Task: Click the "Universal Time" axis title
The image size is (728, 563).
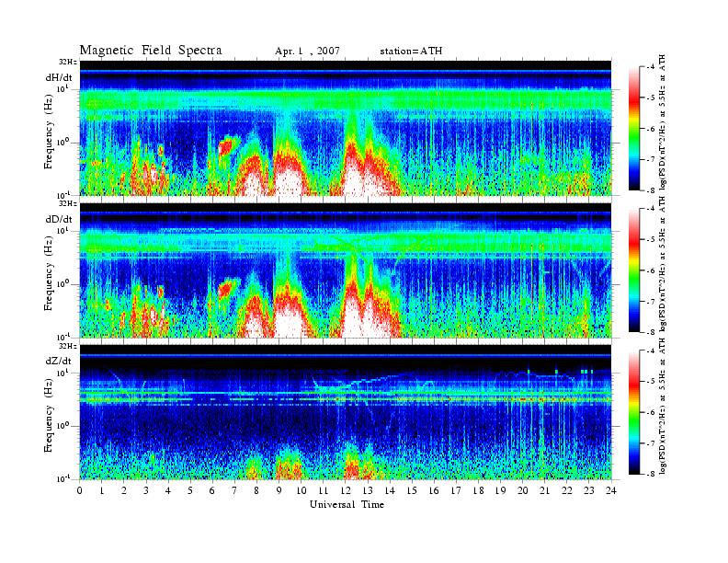Action: (347, 504)
